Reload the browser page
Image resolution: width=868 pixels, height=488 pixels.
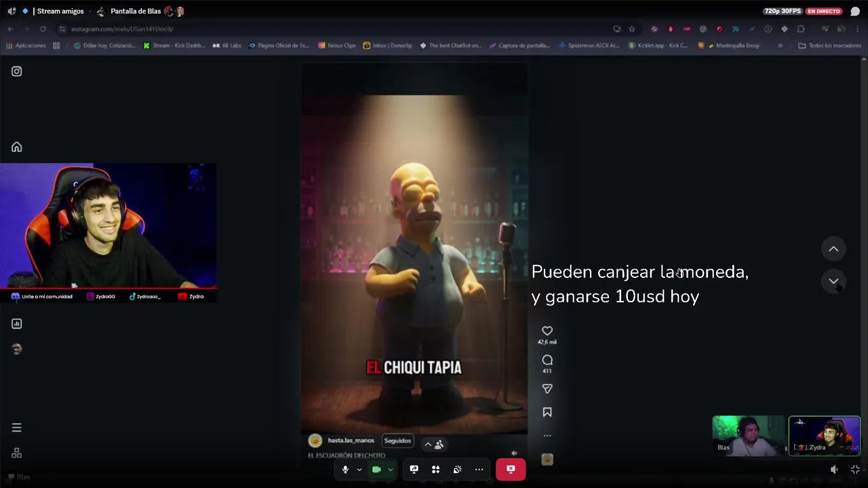(43, 28)
